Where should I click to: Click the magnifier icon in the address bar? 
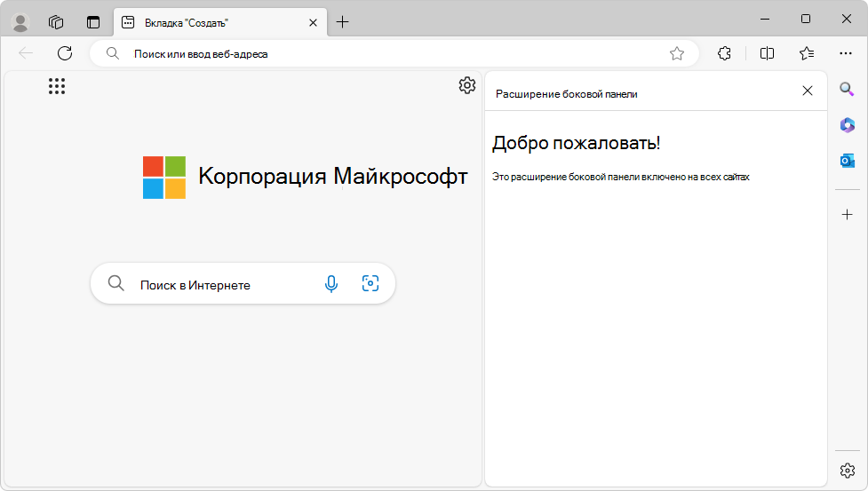click(112, 53)
